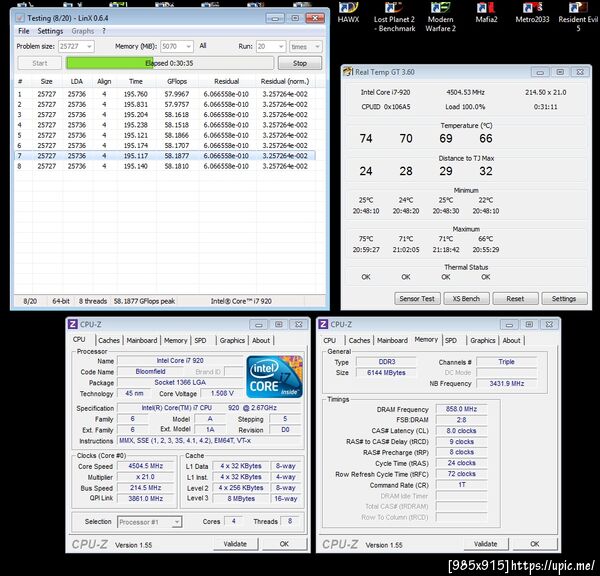Image resolution: width=600 pixels, height=576 pixels.
Task: Launch Modern Warfare 2 desktop icon
Action: click(x=440, y=17)
